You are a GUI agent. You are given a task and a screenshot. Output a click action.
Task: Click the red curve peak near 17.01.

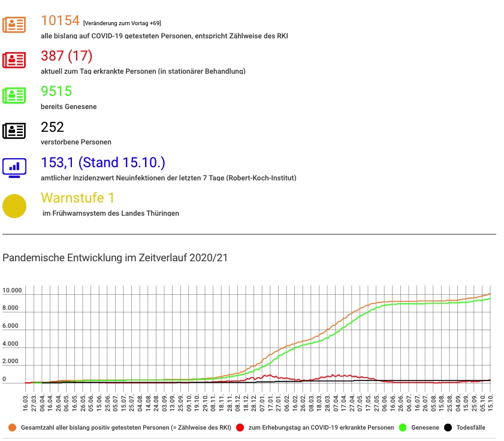coord(270,375)
